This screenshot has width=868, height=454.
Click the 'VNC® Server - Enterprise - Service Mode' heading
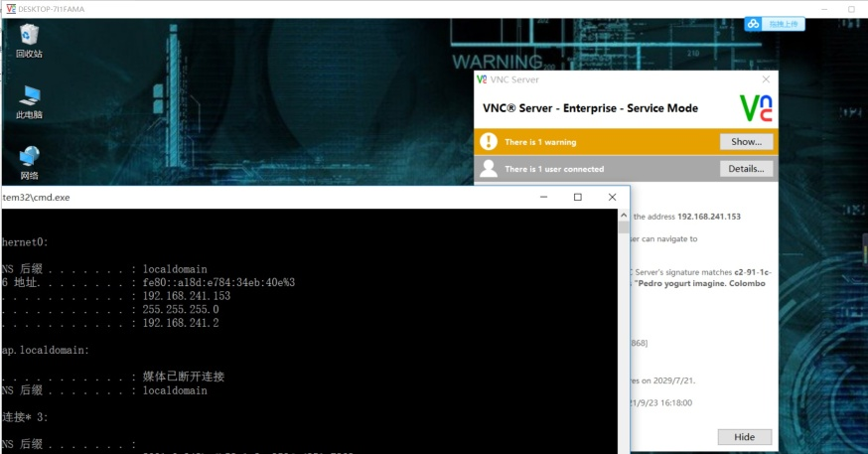(x=590, y=108)
